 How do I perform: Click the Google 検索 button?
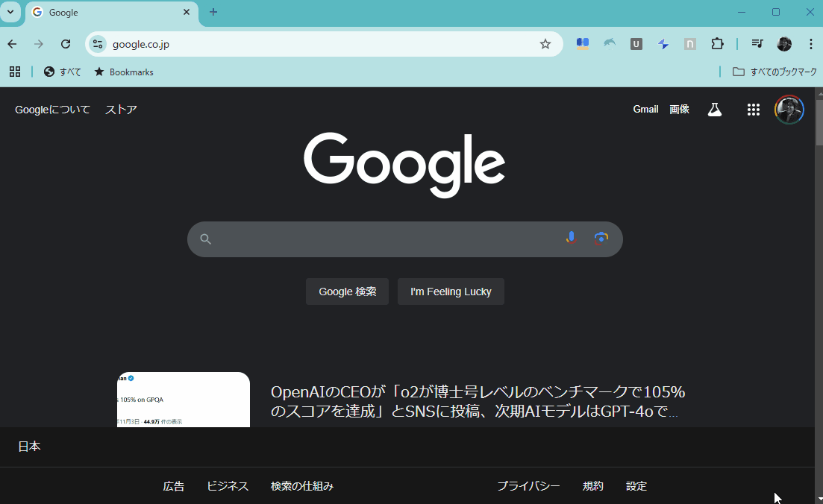[x=348, y=292]
